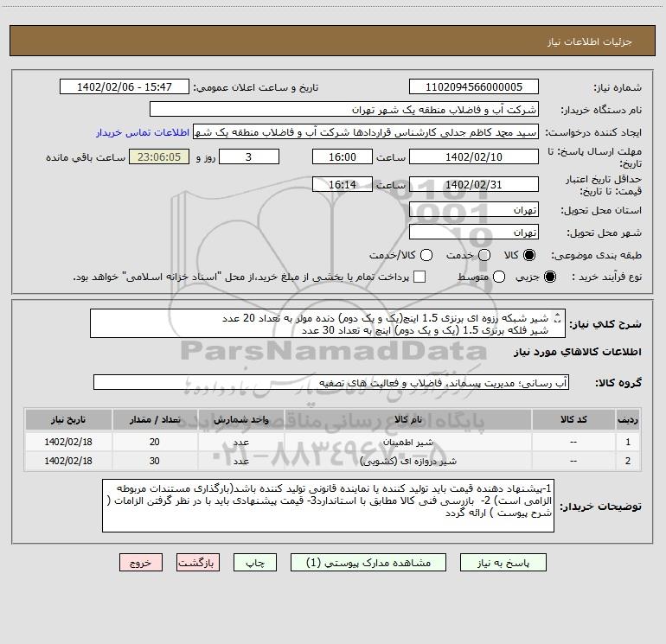Click the واحد شمارش column header
Viewport: 666px width, 644px height.
point(240,419)
